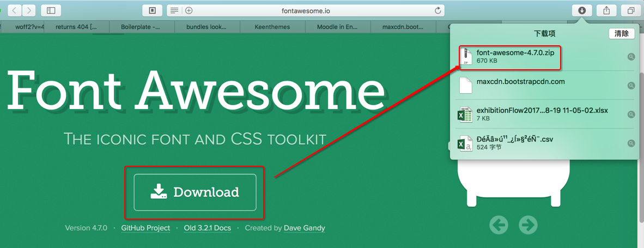Click the csv file icon in downloads
The width and height of the screenshot is (644, 248).
pyautogui.click(x=465, y=143)
